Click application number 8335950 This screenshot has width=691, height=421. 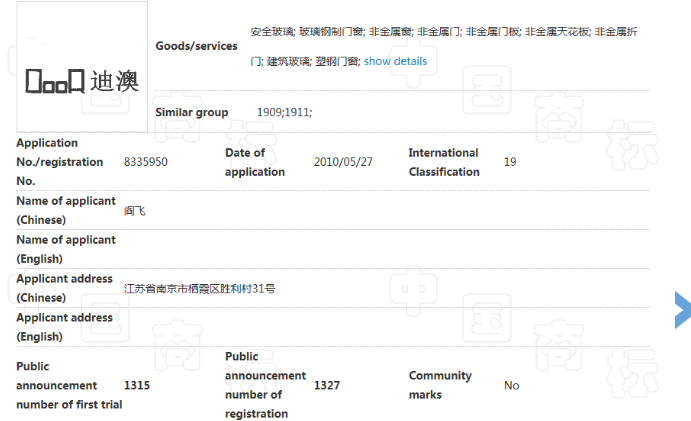tap(145, 162)
